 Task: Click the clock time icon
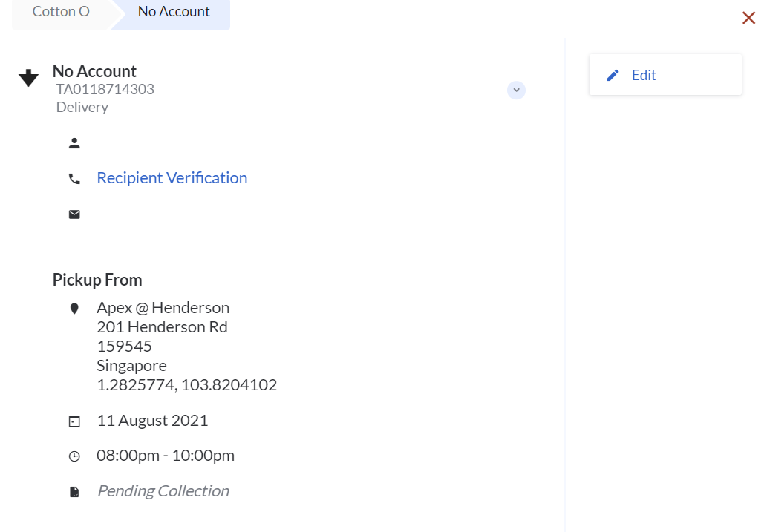click(x=74, y=456)
